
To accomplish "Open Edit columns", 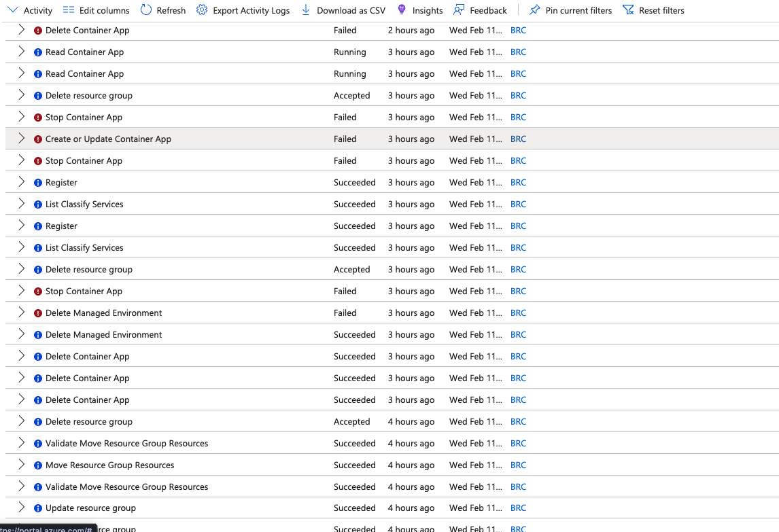I will coord(97,10).
